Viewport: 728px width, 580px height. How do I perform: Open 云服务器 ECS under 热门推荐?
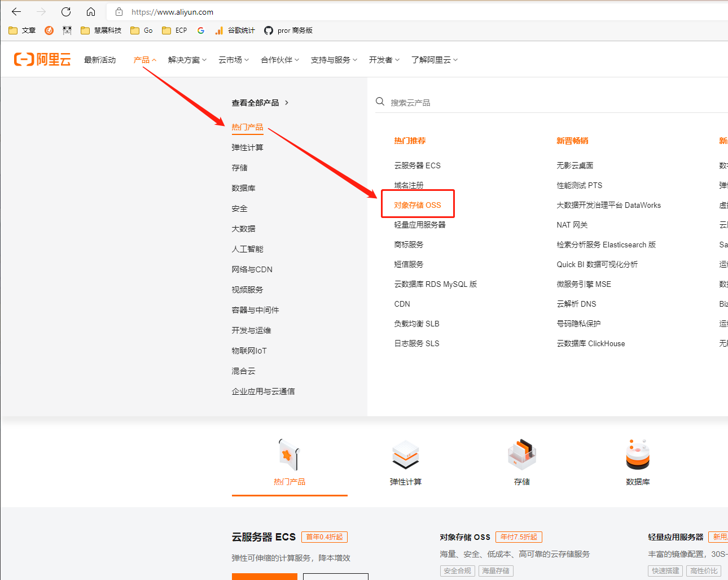[417, 165]
